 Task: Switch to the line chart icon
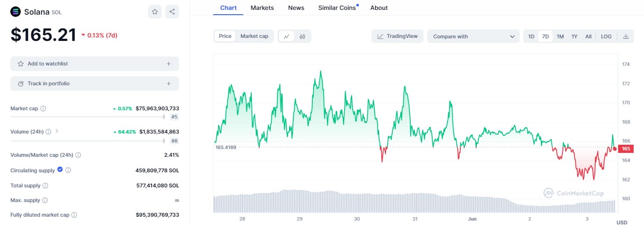pos(286,37)
